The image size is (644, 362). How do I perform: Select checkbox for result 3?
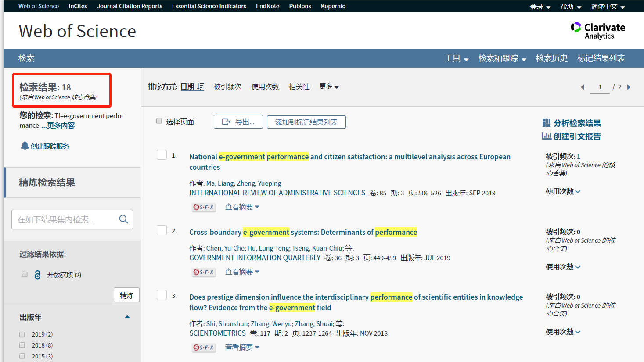click(x=162, y=295)
